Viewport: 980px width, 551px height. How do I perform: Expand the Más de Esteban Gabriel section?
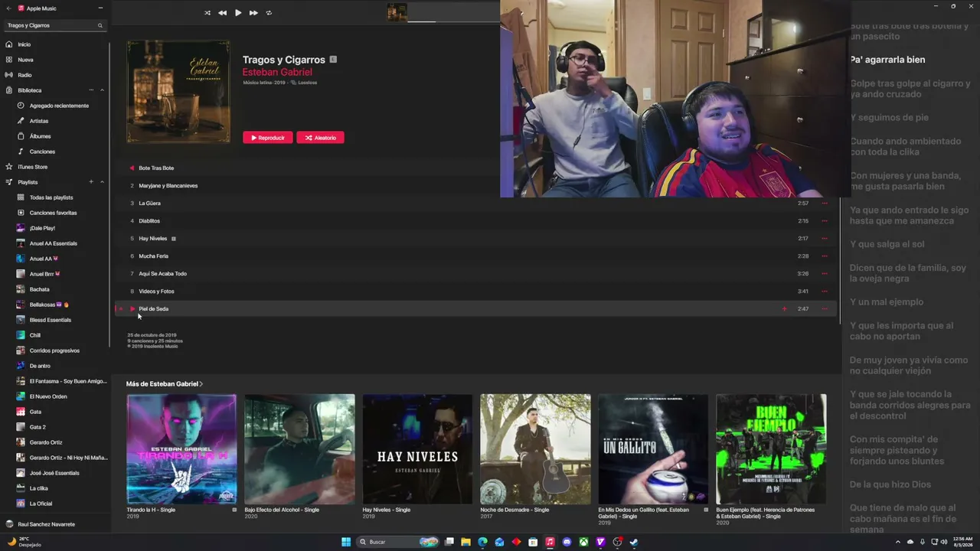click(165, 383)
